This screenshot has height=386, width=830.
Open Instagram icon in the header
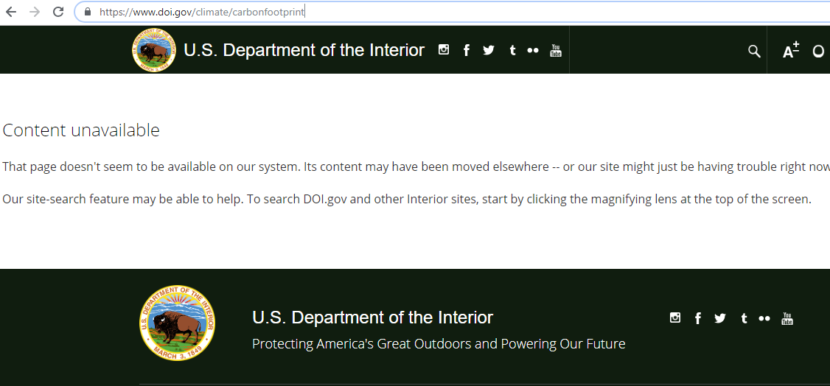coord(444,50)
